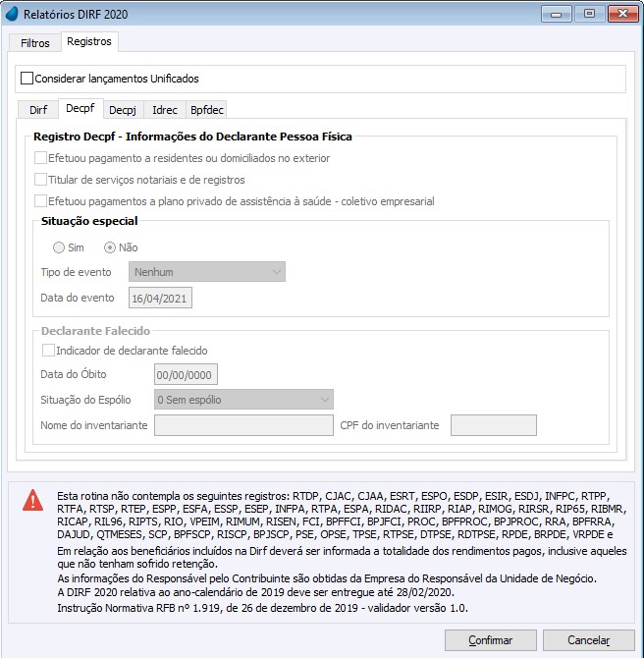Screen dimensions: 644x658
Task: Maximize the Relatórios DIRF 2020 window
Action: (589, 14)
